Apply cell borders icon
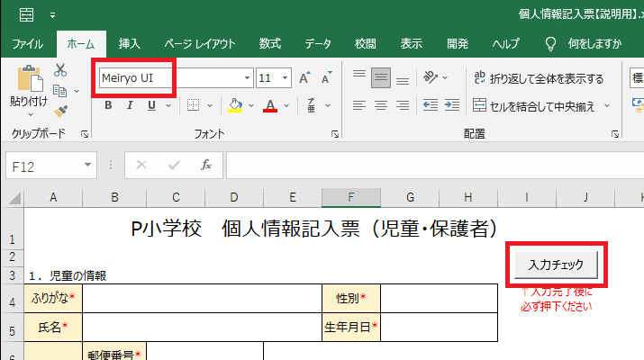Viewport: 644px width, 360px height. pyautogui.click(x=193, y=105)
